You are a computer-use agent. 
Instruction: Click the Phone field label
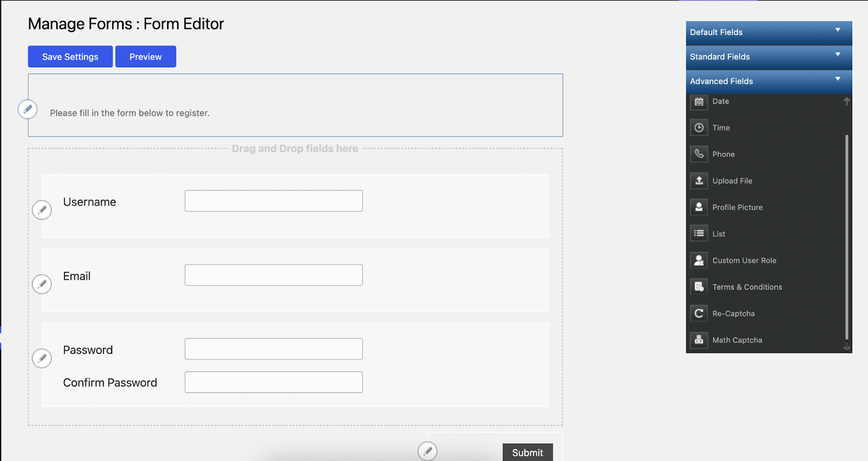click(724, 154)
